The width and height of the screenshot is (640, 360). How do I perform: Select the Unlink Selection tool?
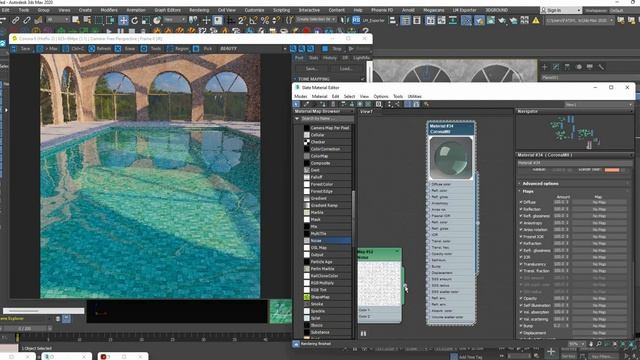(27, 20)
